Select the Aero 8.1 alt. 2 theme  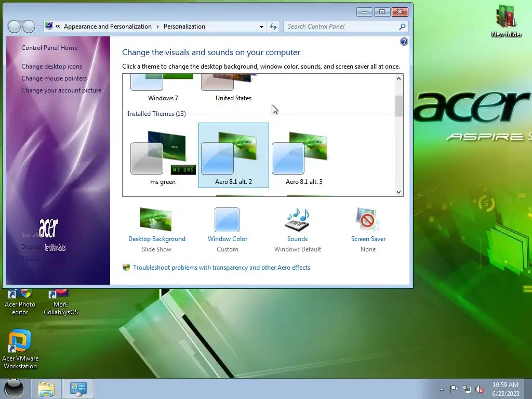tap(233, 155)
